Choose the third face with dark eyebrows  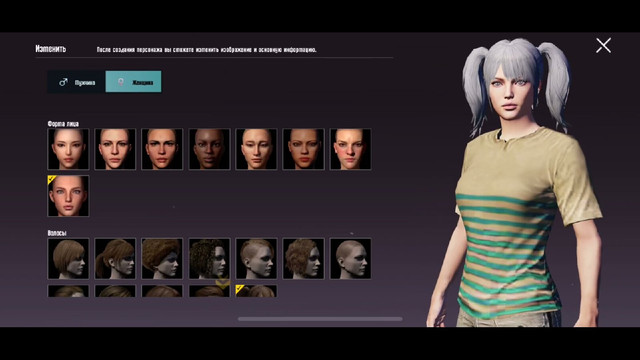pos(162,149)
